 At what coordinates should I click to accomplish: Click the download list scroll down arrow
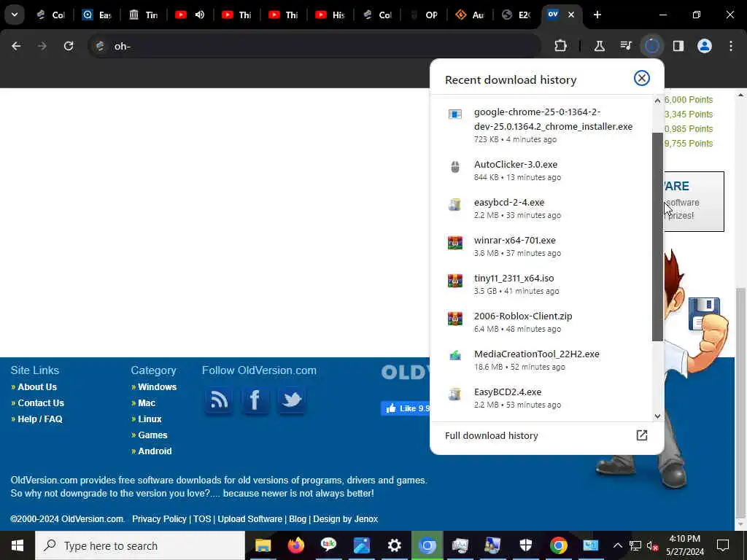click(x=657, y=416)
